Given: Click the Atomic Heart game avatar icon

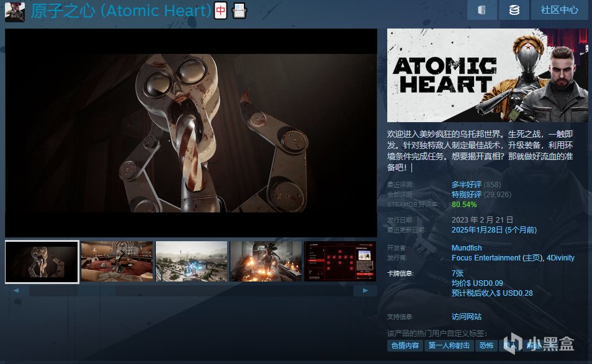Looking at the screenshot, I should click(15, 12).
